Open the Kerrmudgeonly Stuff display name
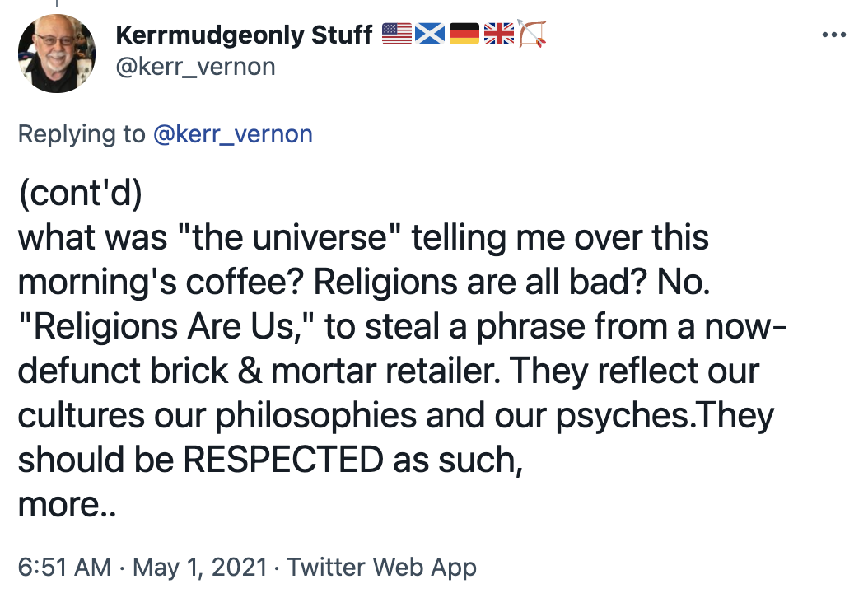 click(244, 35)
